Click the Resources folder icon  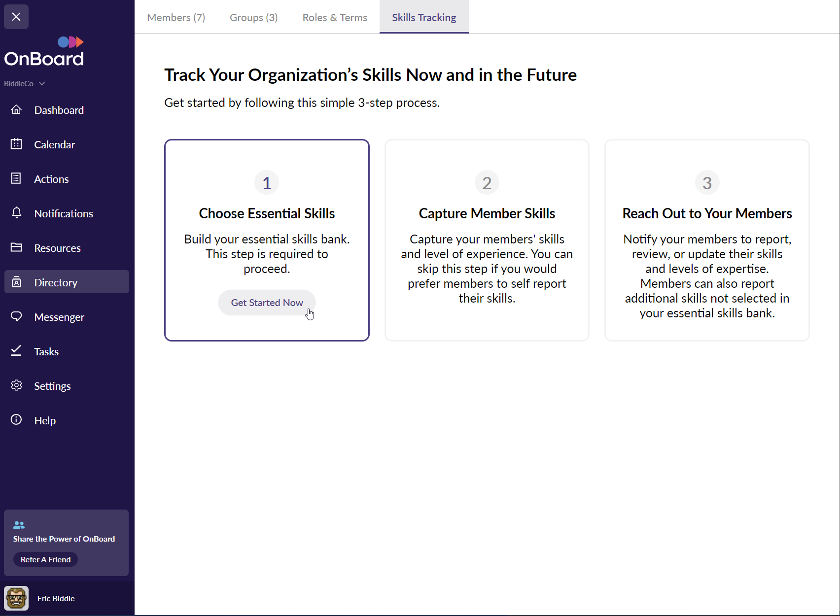click(x=16, y=247)
